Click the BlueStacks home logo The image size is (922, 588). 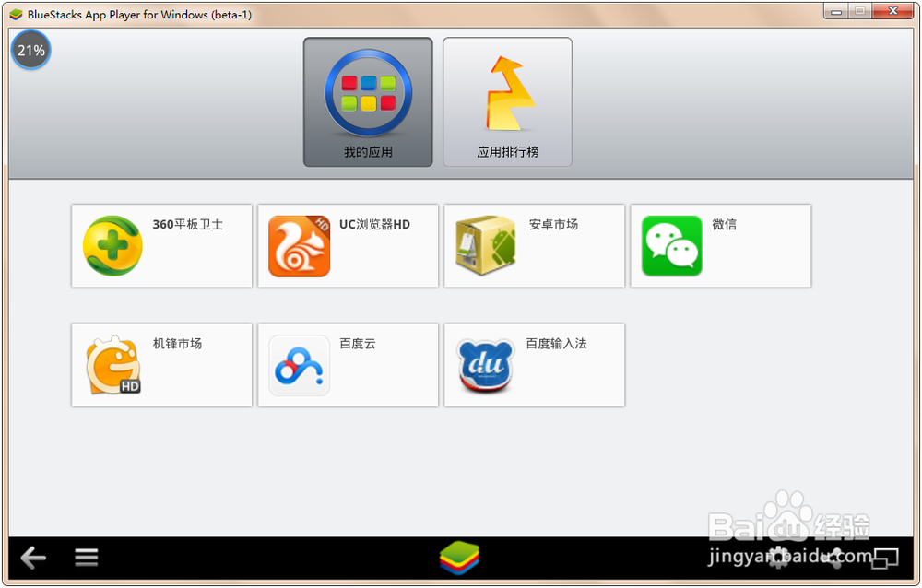(460, 558)
